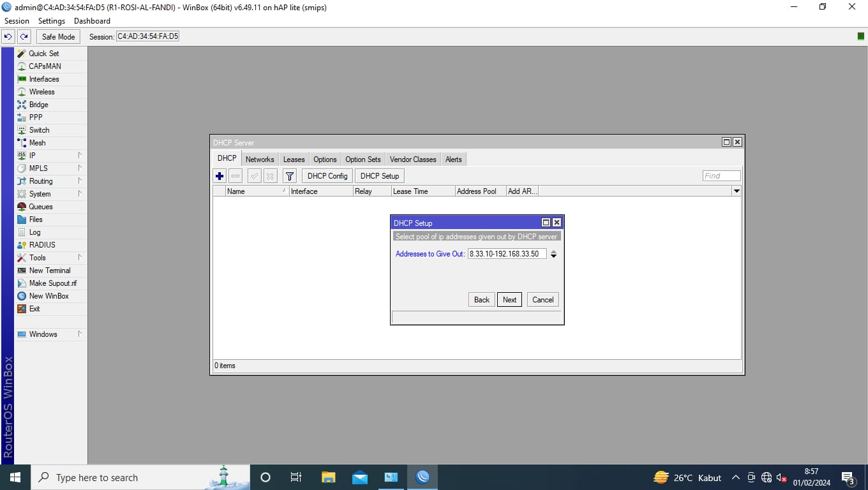
Task: Sort by the Address Pool column header
Action: tap(480, 191)
